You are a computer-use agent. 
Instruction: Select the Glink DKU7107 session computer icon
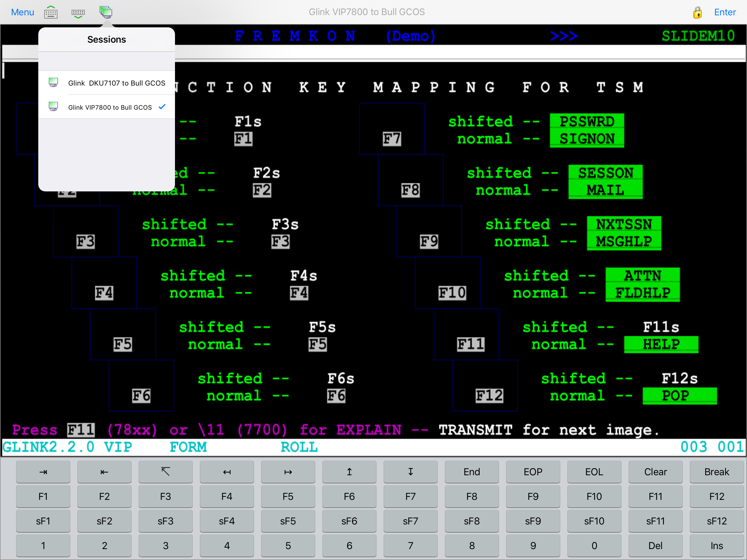pos(53,82)
